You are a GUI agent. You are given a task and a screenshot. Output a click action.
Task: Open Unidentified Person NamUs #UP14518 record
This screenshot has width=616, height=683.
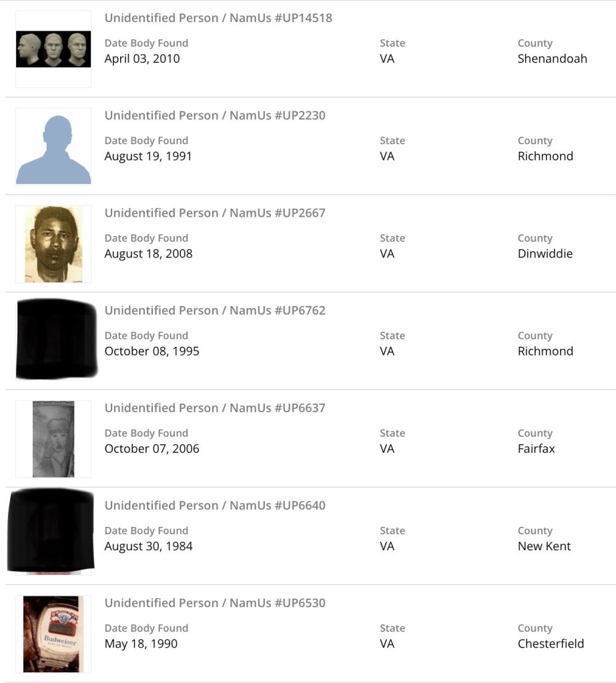click(218, 18)
